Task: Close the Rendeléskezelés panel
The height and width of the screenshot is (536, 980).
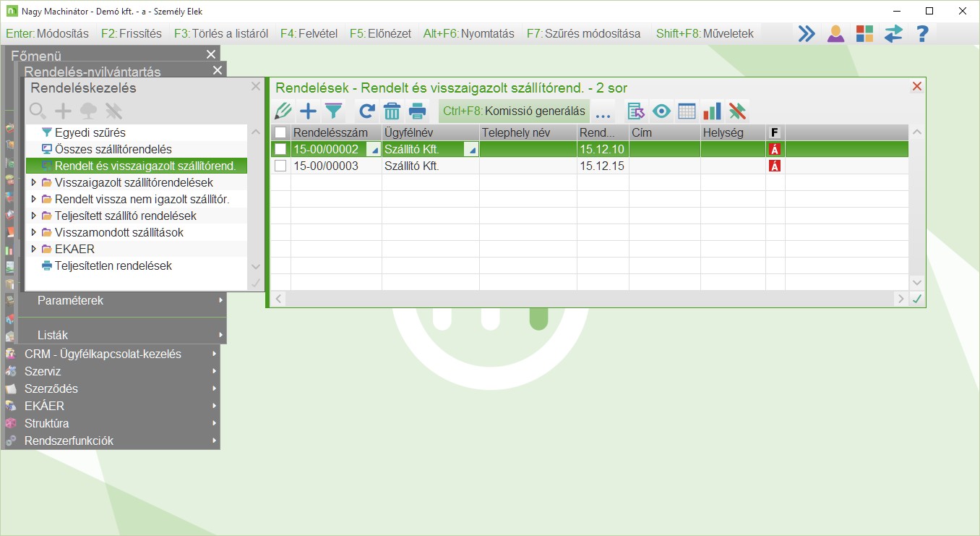Action: [x=255, y=87]
